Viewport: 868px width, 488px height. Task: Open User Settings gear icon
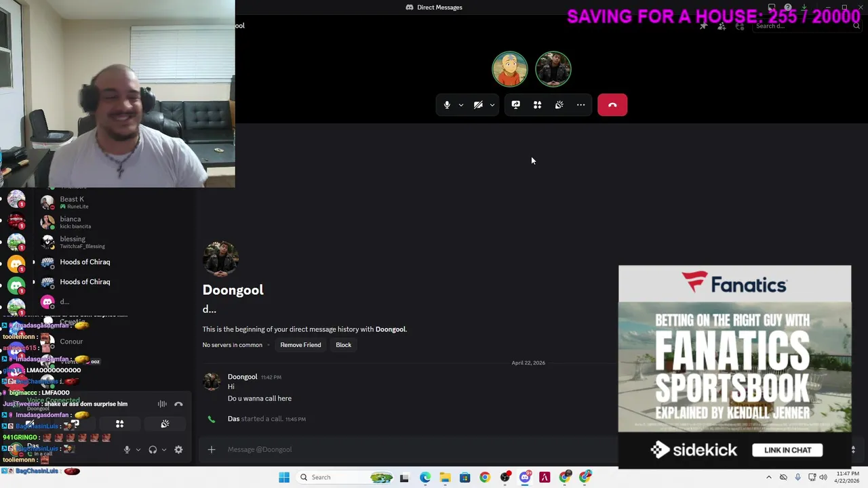coord(178,449)
